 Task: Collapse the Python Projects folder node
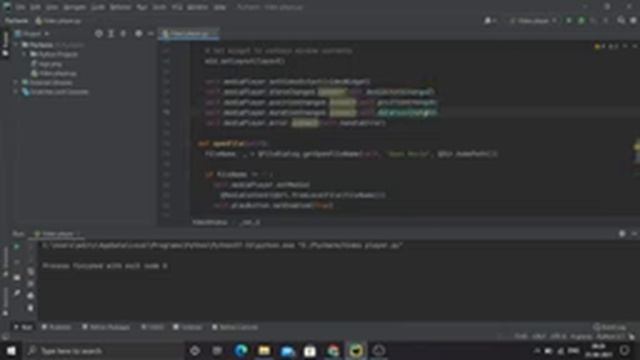(x=24, y=54)
